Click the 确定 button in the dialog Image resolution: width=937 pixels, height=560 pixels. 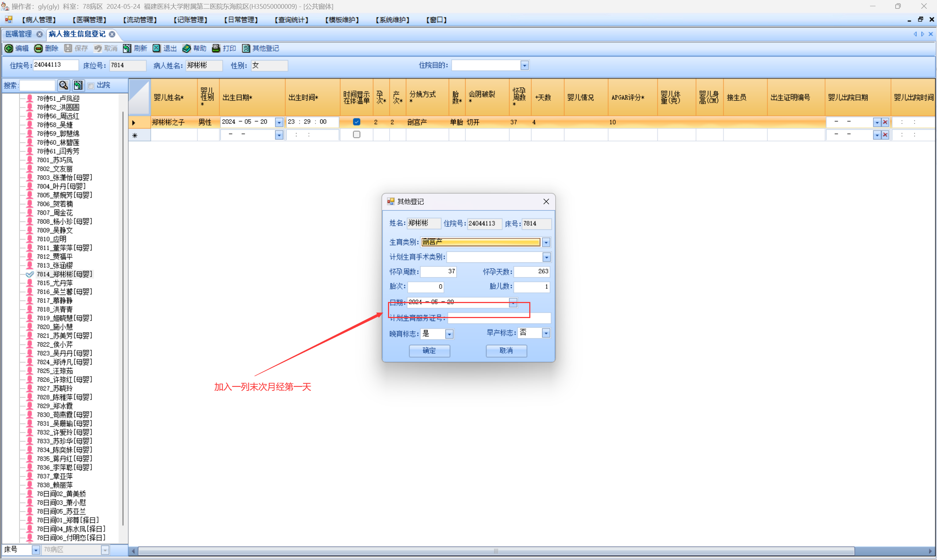coord(429,351)
